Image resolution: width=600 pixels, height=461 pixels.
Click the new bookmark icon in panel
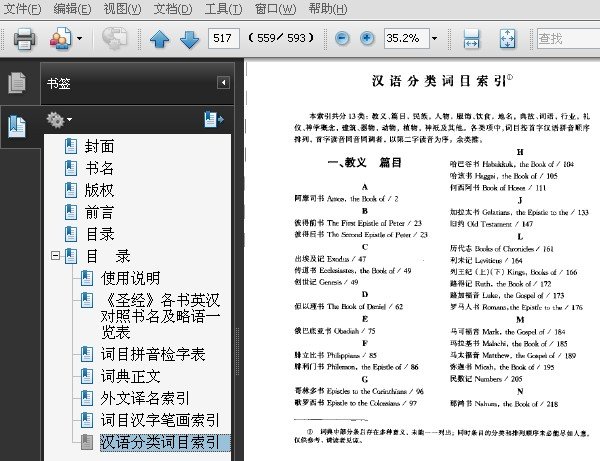[214, 119]
